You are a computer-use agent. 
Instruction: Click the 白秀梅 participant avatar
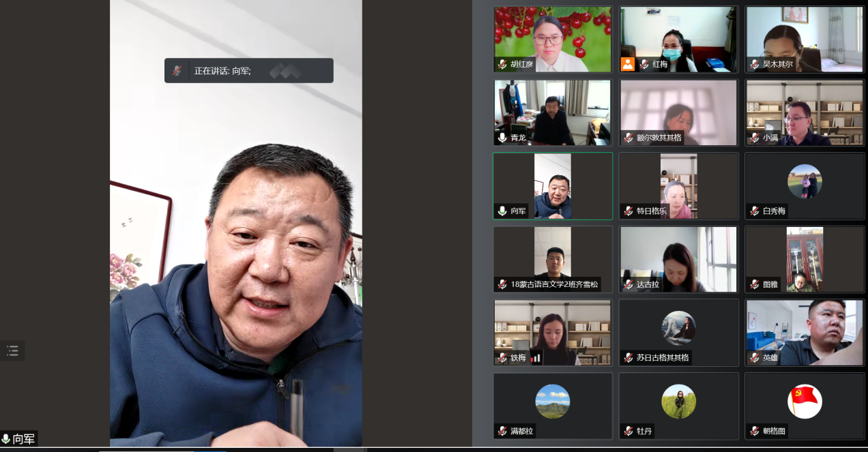pos(805,181)
